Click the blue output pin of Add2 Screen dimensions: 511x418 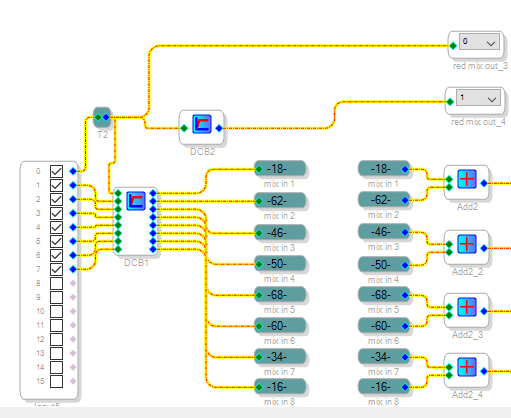pyautogui.click(x=484, y=183)
